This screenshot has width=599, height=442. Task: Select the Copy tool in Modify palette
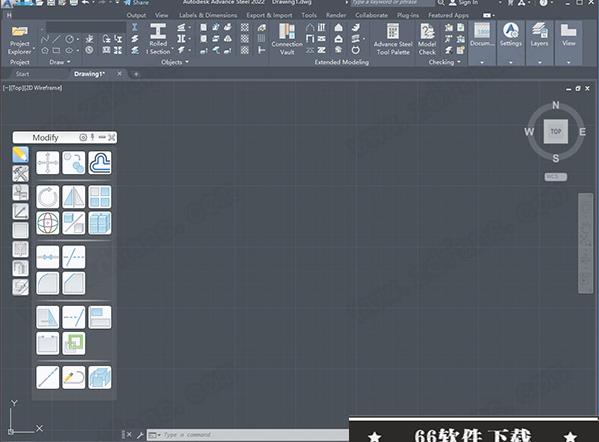coord(74,163)
